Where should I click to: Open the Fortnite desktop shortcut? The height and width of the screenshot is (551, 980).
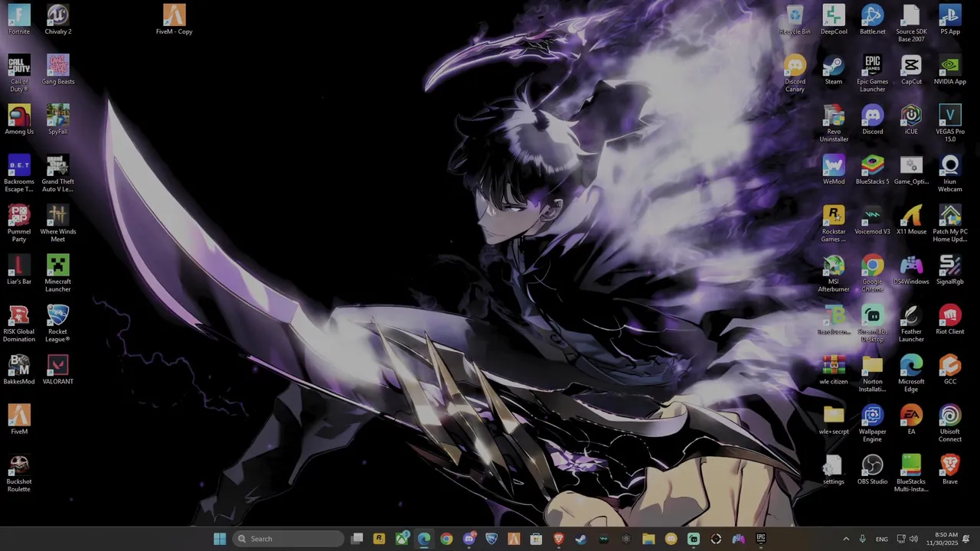(19, 20)
